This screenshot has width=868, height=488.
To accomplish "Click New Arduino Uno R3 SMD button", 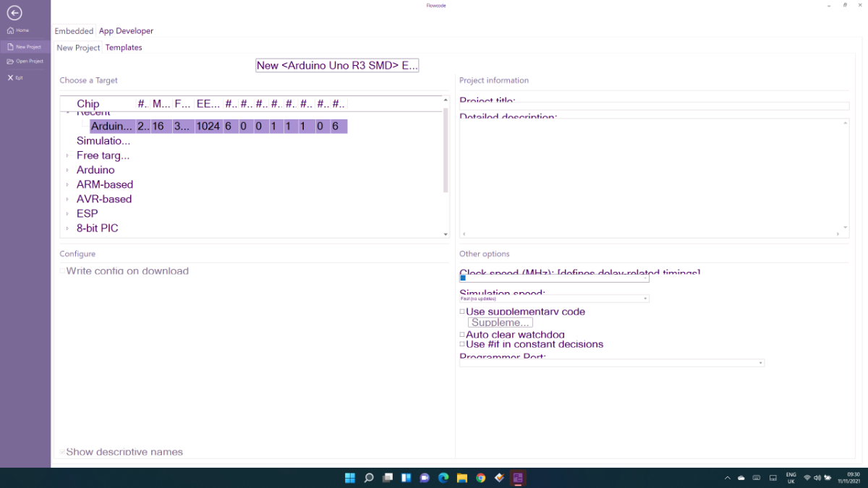I will point(337,65).
